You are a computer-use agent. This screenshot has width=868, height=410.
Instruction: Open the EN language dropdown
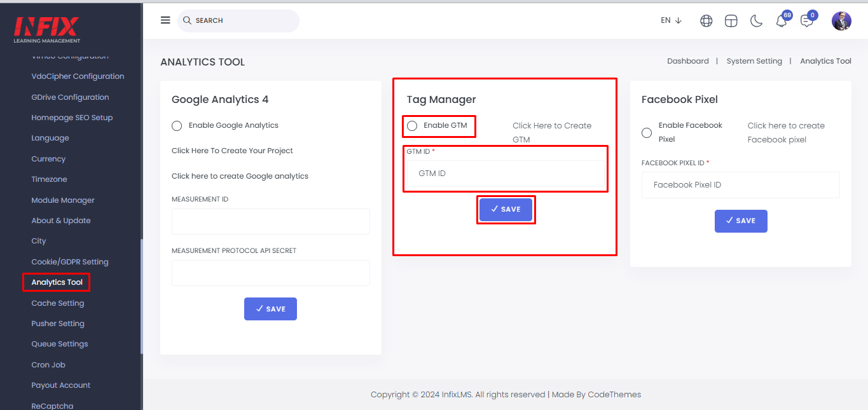pos(672,20)
